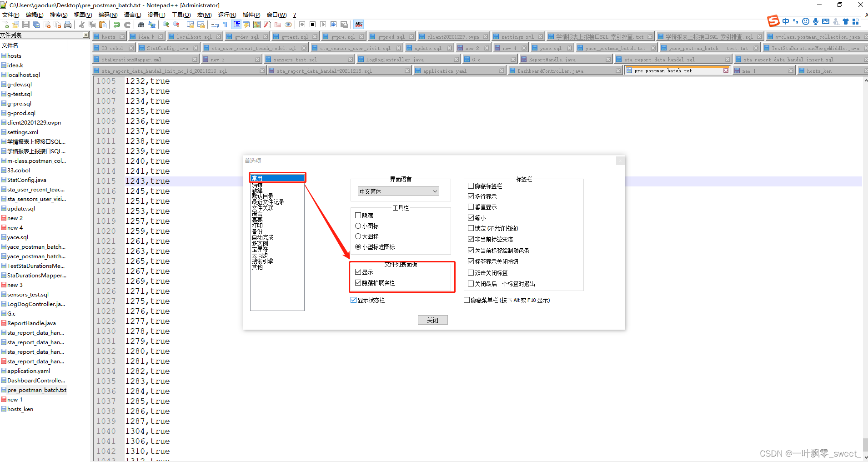The image size is (868, 462).
Task: Open ReportHandle.java in file list
Action: click(31, 323)
